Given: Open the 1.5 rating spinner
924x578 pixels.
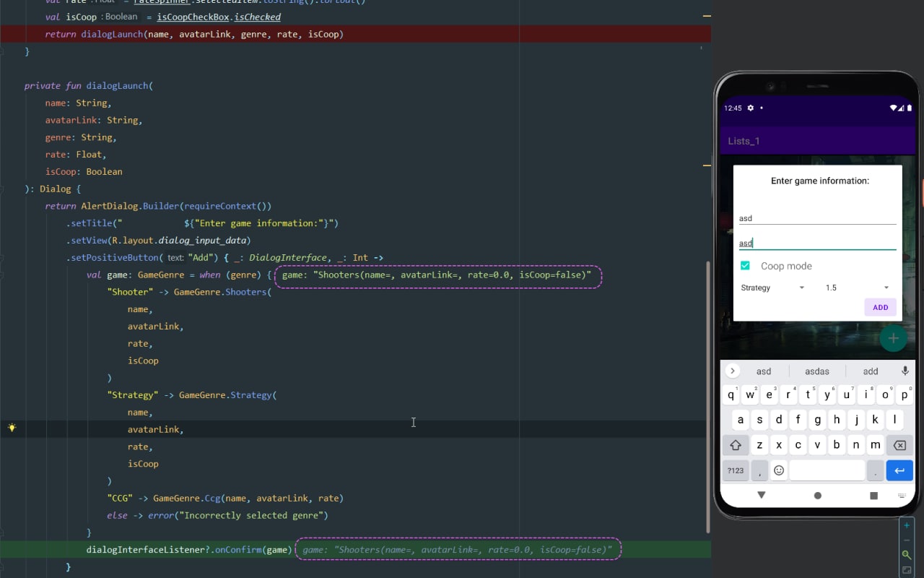Looking at the screenshot, I should coord(857,288).
